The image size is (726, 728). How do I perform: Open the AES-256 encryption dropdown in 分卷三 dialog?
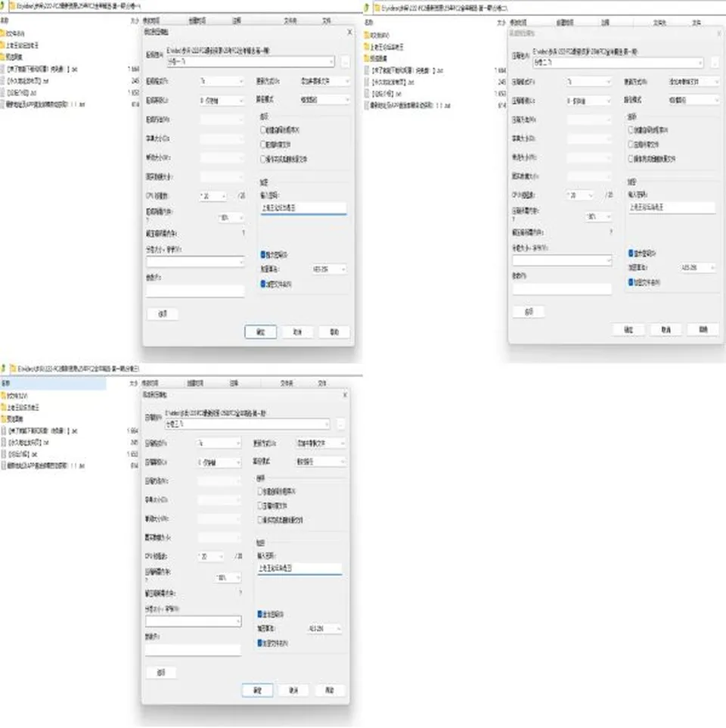pyautogui.click(x=325, y=629)
